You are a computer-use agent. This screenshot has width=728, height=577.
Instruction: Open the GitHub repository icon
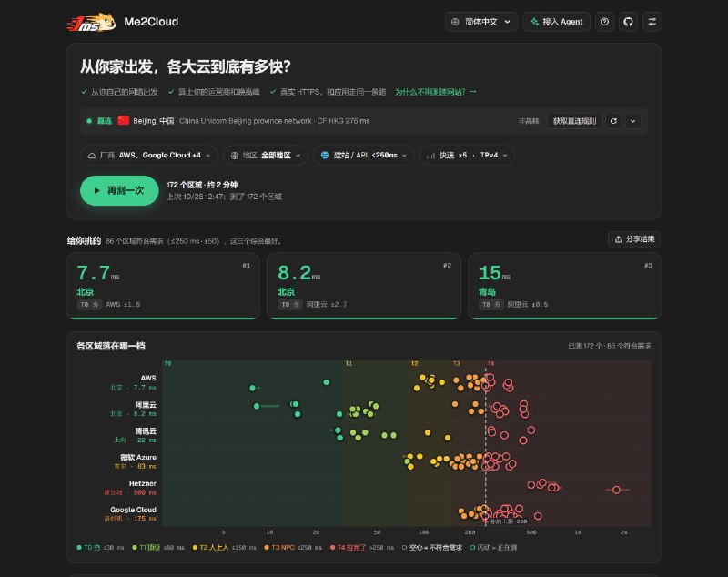click(628, 22)
